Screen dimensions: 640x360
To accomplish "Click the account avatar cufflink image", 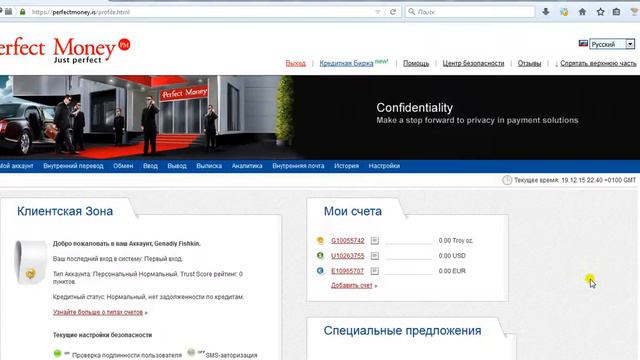I will (30, 262).
